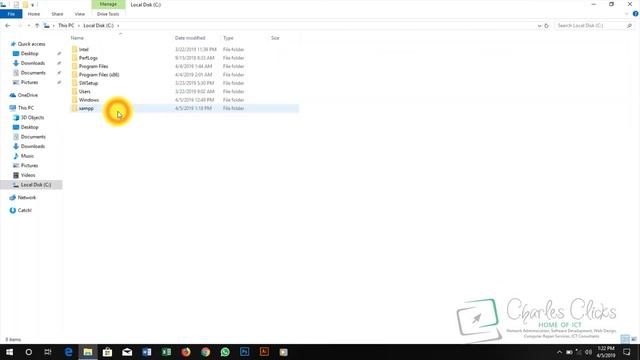Select the Drive Tools tab

(x=108, y=14)
